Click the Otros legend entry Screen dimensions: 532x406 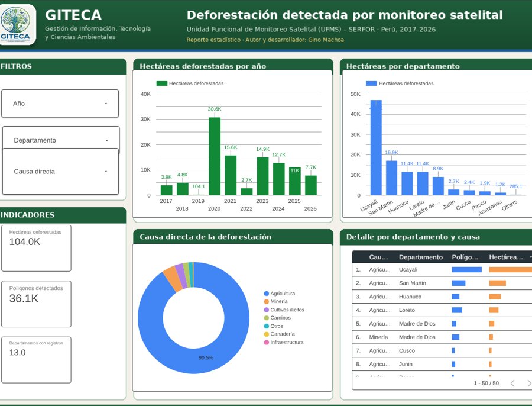pyautogui.click(x=274, y=326)
